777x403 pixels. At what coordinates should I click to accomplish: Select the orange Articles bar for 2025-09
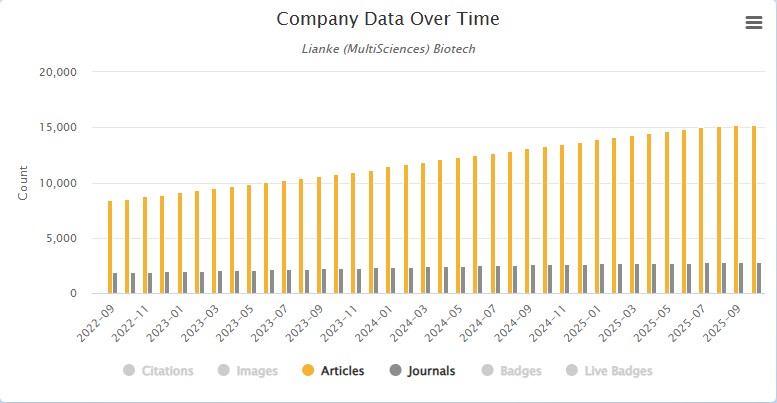coord(737,210)
